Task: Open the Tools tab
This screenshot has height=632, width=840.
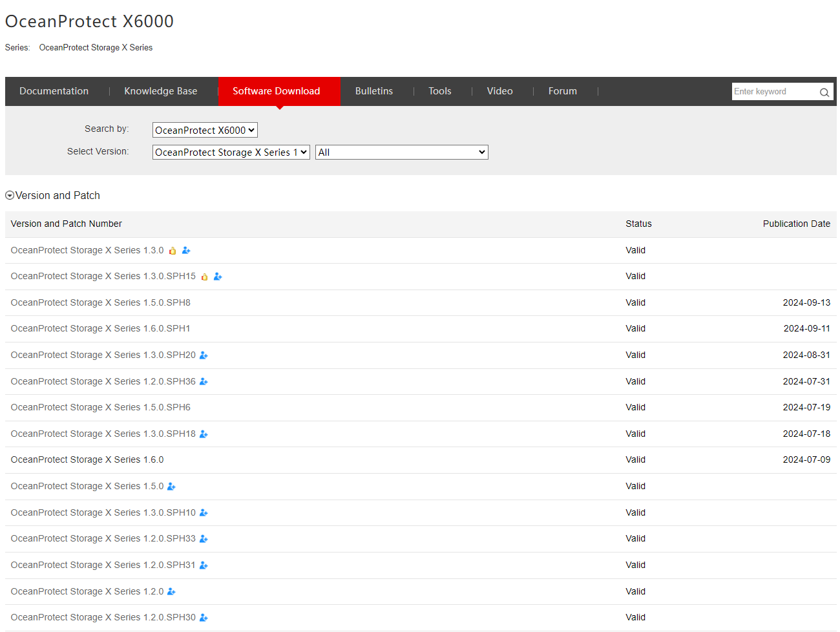Action: [x=440, y=91]
